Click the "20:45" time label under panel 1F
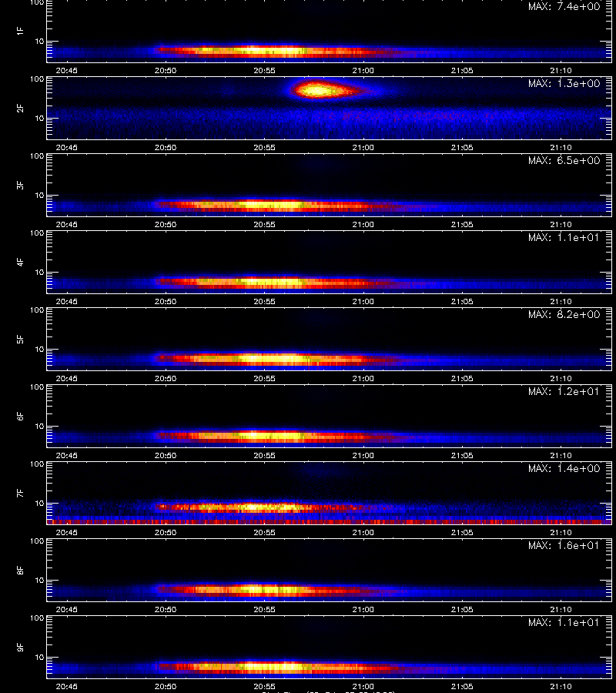The width and height of the screenshot is (616, 693). [x=67, y=71]
